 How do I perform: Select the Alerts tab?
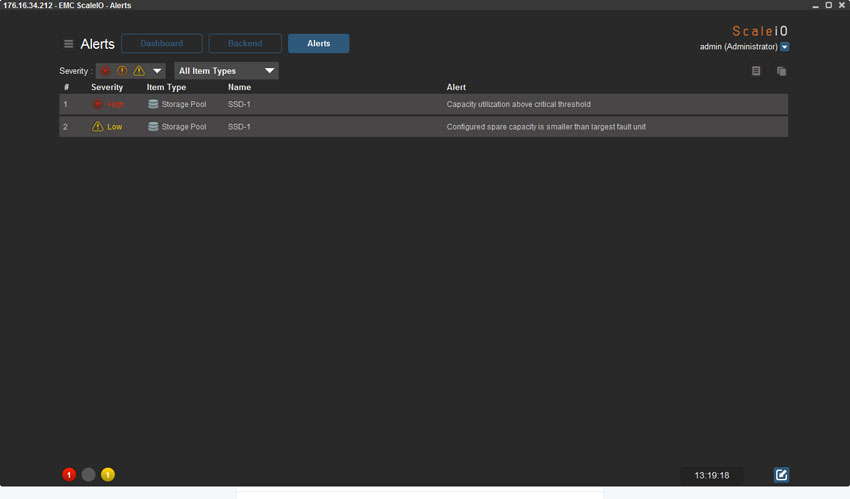click(x=319, y=43)
